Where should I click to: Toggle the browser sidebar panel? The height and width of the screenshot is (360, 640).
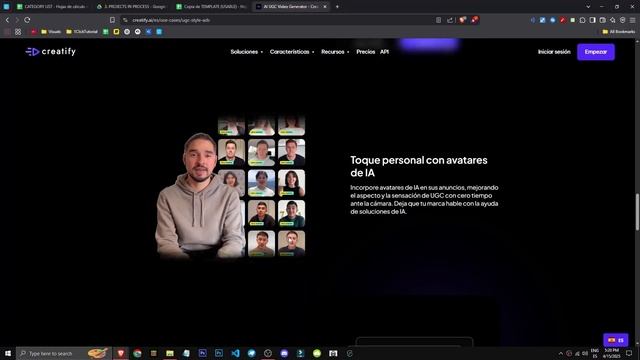592,20
